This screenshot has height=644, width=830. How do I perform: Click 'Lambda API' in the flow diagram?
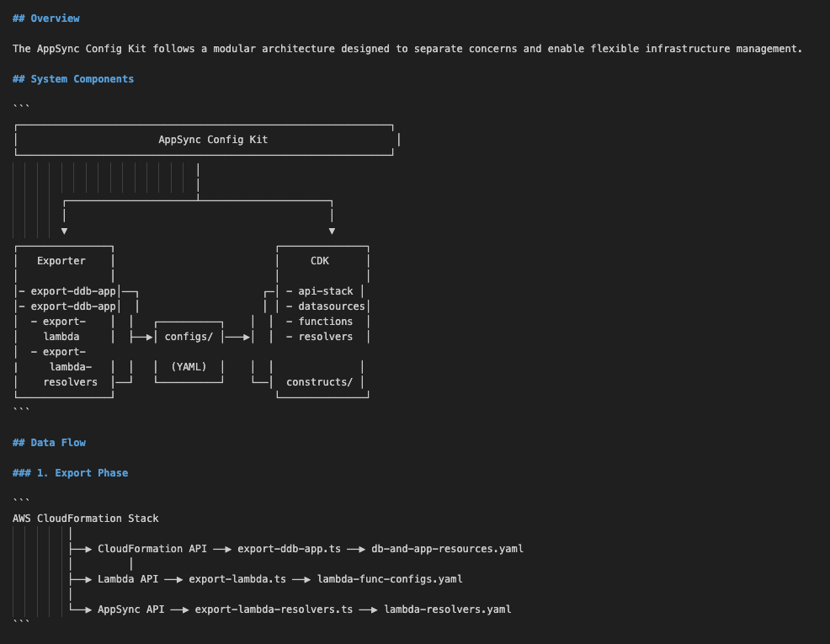tap(128, 579)
